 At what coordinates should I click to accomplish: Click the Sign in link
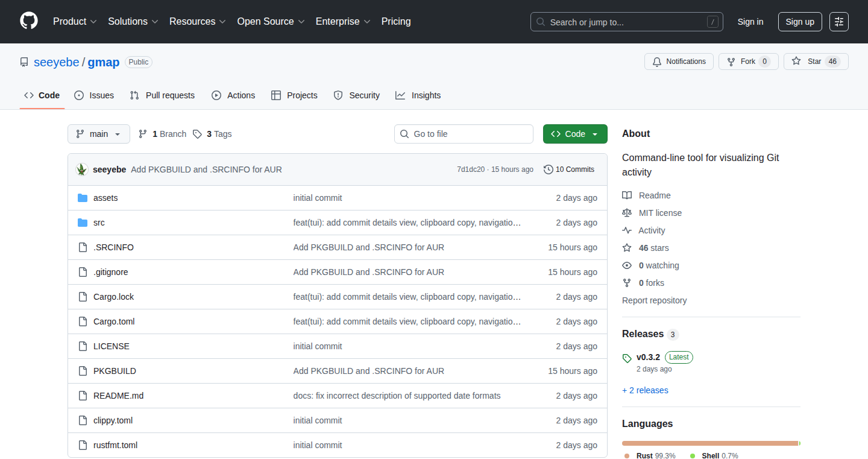point(750,22)
